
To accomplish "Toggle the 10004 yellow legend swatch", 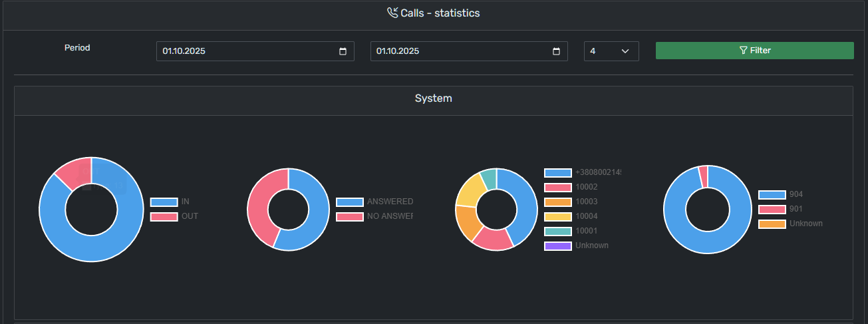I will [x=557, y=216].
